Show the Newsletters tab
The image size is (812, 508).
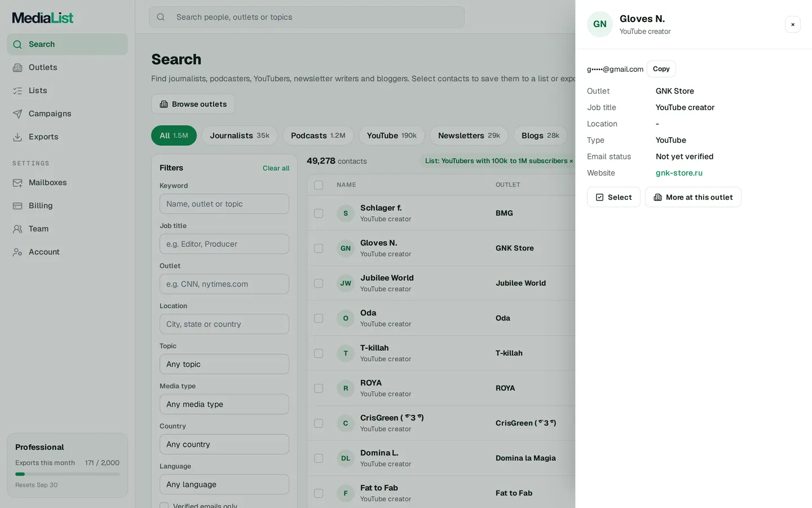(x=469, y=135)
